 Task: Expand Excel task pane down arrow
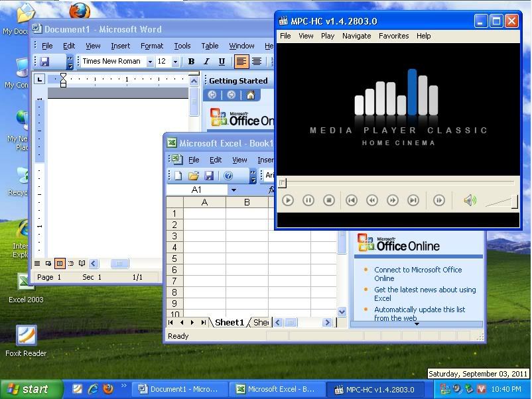(x=417, y=324)
